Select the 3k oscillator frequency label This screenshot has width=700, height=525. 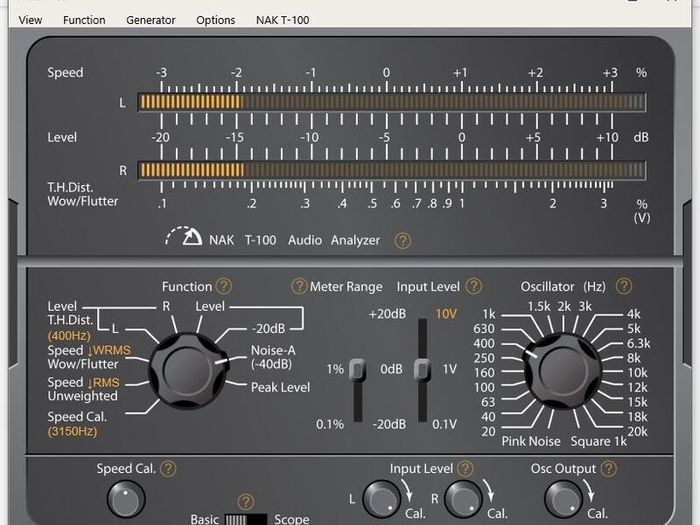tap(585, 307)
